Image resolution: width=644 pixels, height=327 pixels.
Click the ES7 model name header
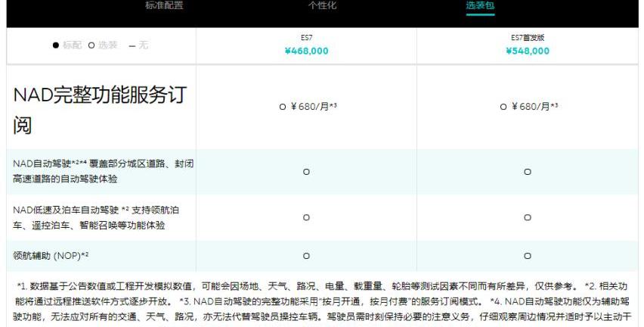(306, 38)
